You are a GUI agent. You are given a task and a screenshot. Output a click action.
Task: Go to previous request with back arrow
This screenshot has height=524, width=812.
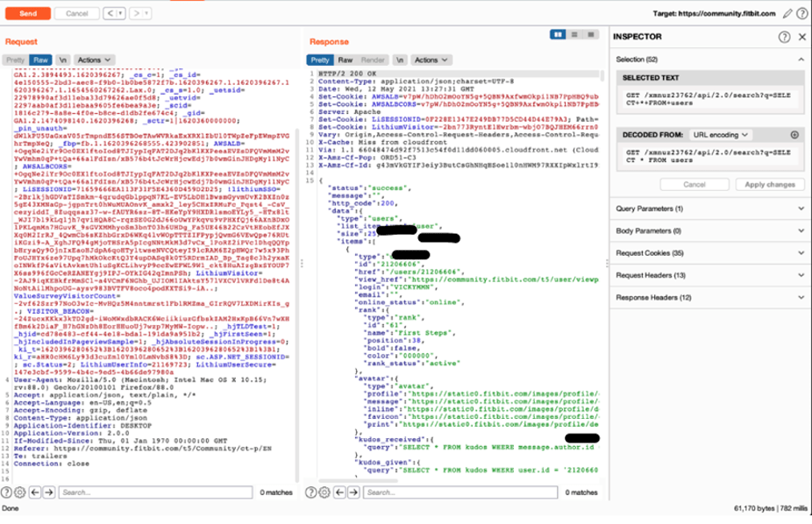(110, 13)
